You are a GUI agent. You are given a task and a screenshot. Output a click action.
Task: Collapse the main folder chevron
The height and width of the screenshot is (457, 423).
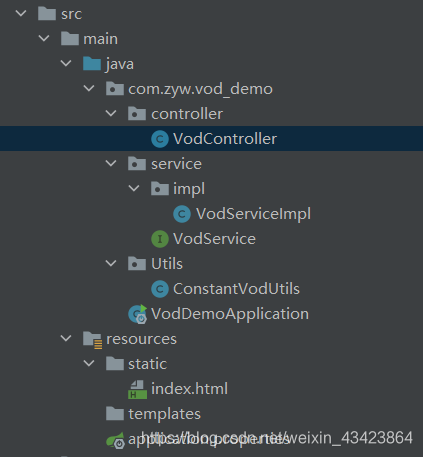click(x=44, y=38)
